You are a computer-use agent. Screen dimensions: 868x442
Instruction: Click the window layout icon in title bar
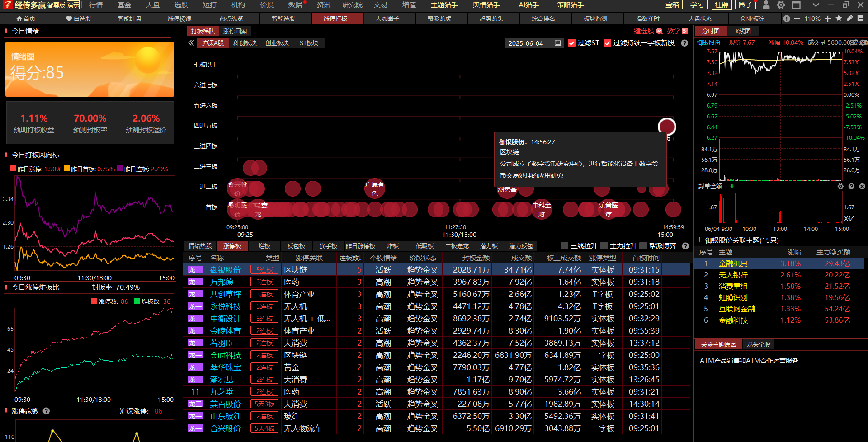[x=796, y=5]
